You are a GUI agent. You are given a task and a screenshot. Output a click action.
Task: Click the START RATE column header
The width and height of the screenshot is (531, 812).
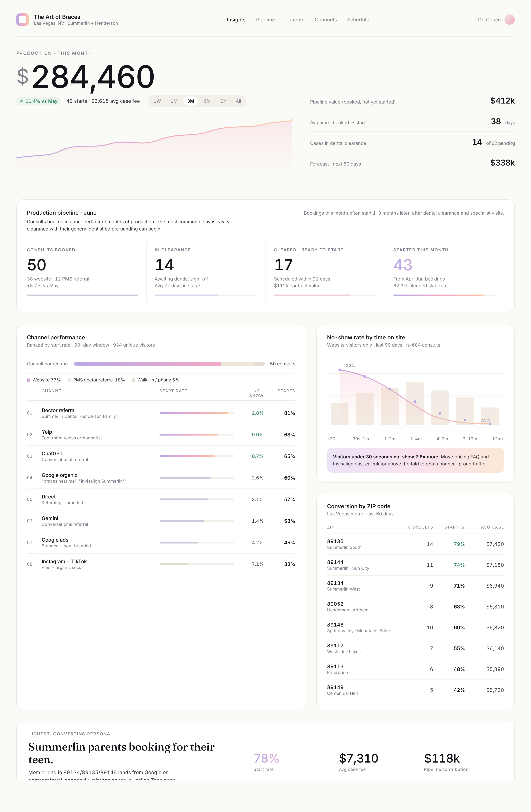click(x=173, y=391)
